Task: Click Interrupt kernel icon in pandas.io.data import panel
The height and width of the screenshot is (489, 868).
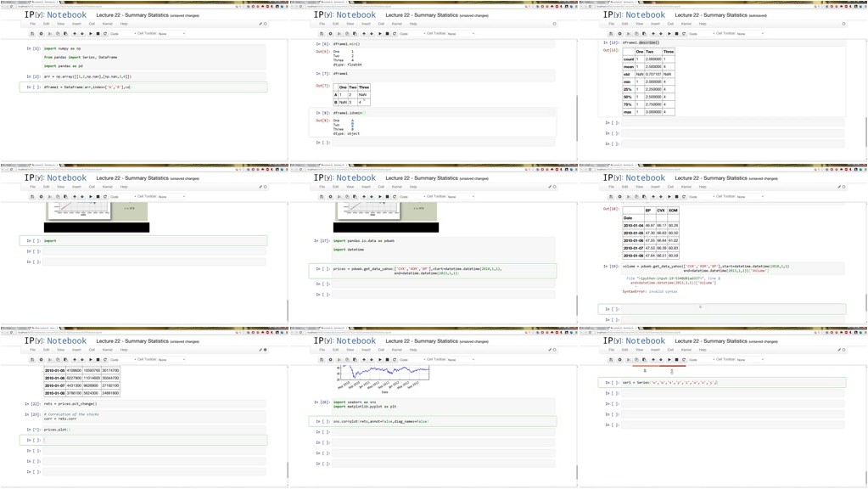Action: pyautogui.click(x=388, y=196)
